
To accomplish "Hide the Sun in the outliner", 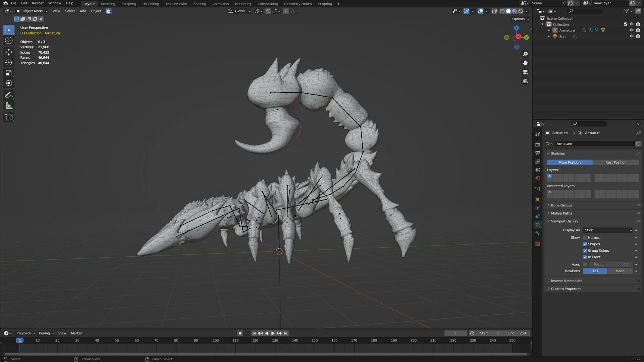I will (632, 36).
